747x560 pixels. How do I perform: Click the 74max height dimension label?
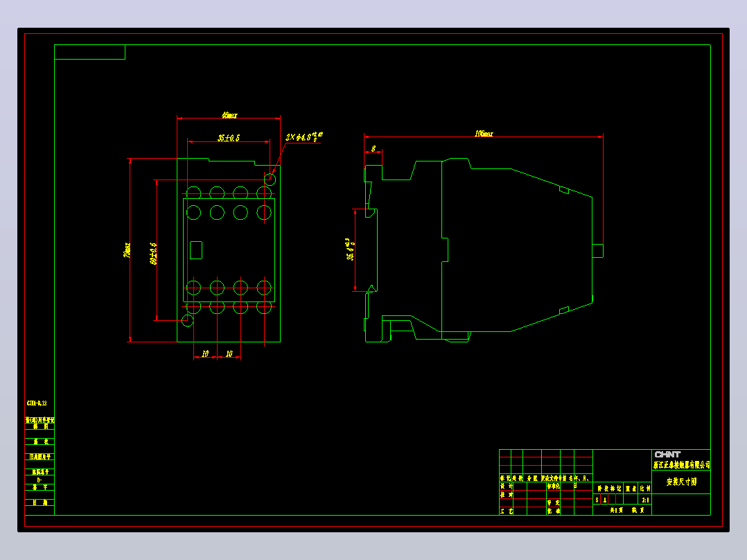(127, 250)
